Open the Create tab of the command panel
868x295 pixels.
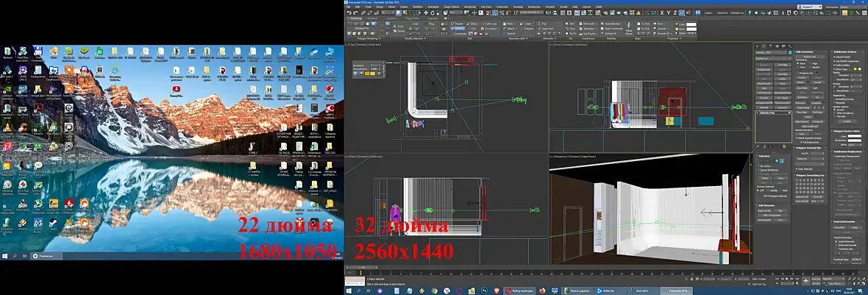click(757, 46)
